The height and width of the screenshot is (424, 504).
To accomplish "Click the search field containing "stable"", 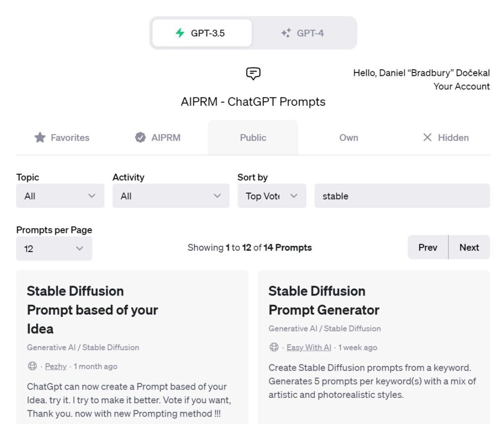I will point(402,196).
